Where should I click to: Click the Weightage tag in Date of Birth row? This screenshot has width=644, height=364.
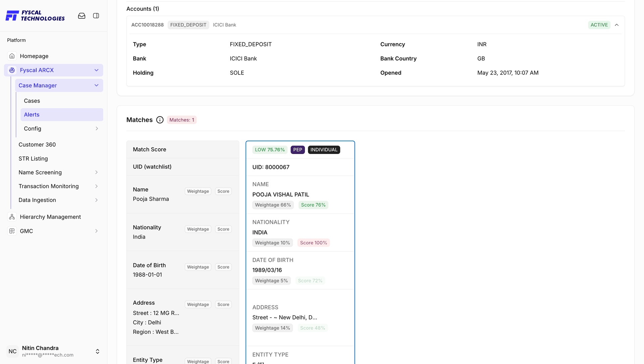pos(198,267)
